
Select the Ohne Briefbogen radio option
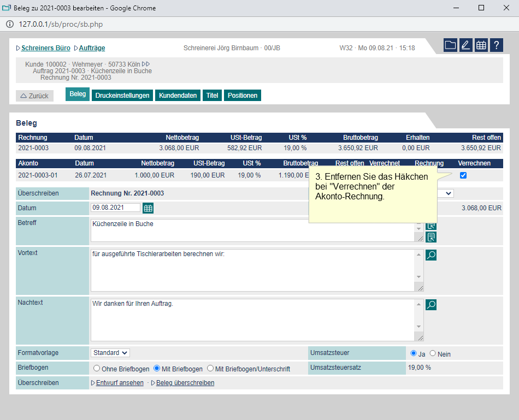[x=97, y=369]
